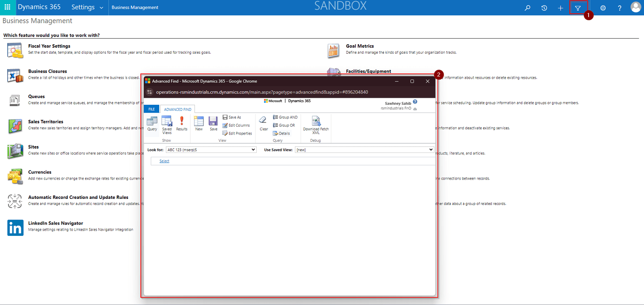Open Saved Views in the ribbon
Viewport: 644px width, 305px height.
click(167, 124)
